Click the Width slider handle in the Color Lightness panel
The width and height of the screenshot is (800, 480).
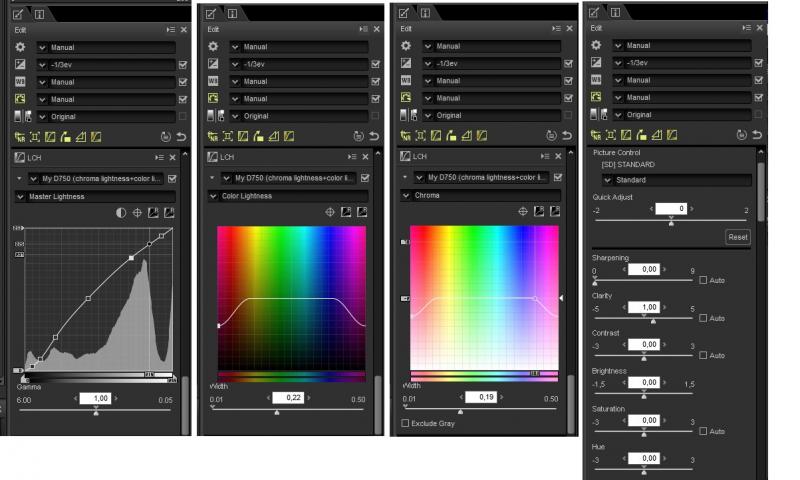click(277, 411)
